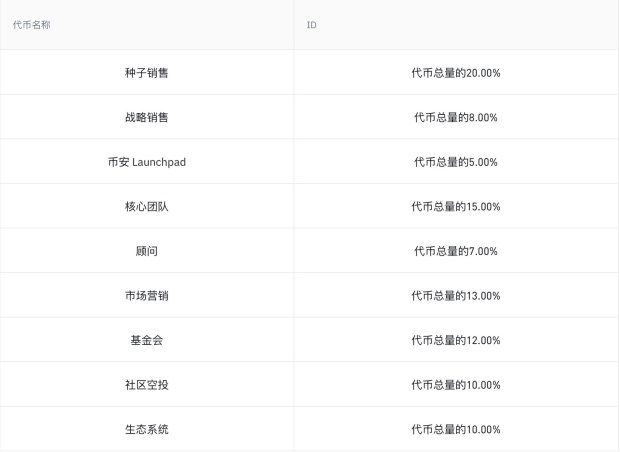This screenshot has height=452, width=620.
Task: Click the 代币名称 column header
Action: pyautogui.click(x=32, y=25)
